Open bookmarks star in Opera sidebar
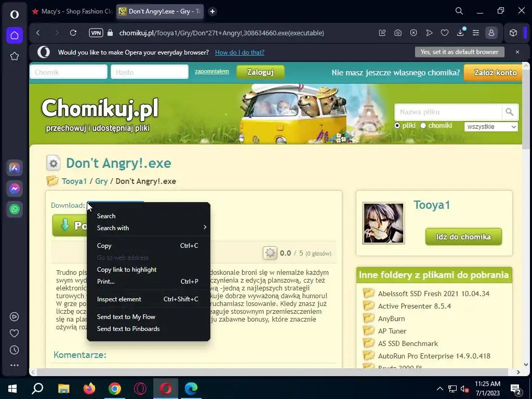Image resolution: width=532 pixels, height=399 pixels. pyautogui.click(x=14, y=56)
